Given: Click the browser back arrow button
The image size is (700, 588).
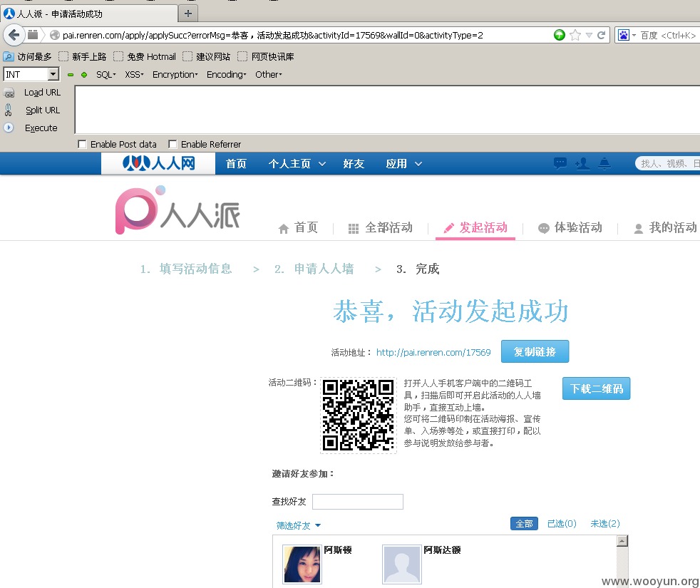Looking at the screenshot, I should pyautogui.click(x=14, y=35).
